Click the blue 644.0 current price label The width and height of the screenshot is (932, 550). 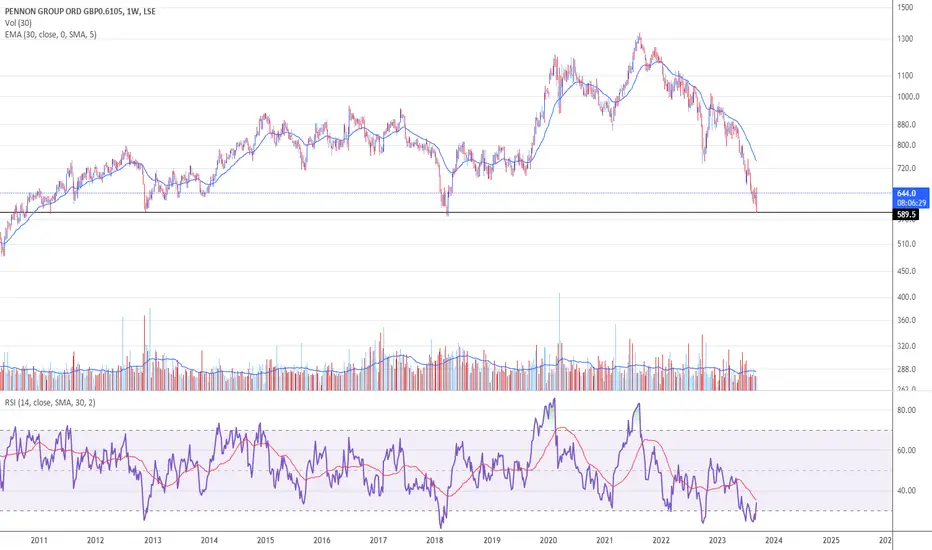coord(912,198)
